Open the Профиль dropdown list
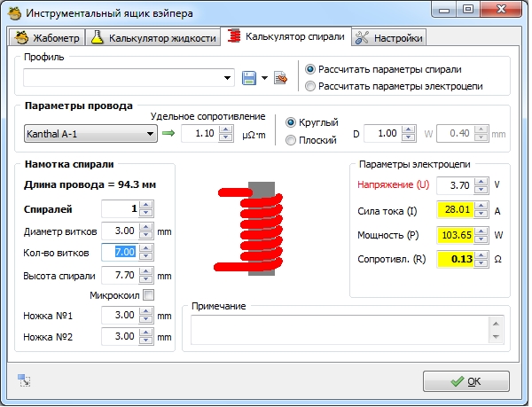Image resolution: width=532 pixels, height=407 pixels. [x=228, y=78]
